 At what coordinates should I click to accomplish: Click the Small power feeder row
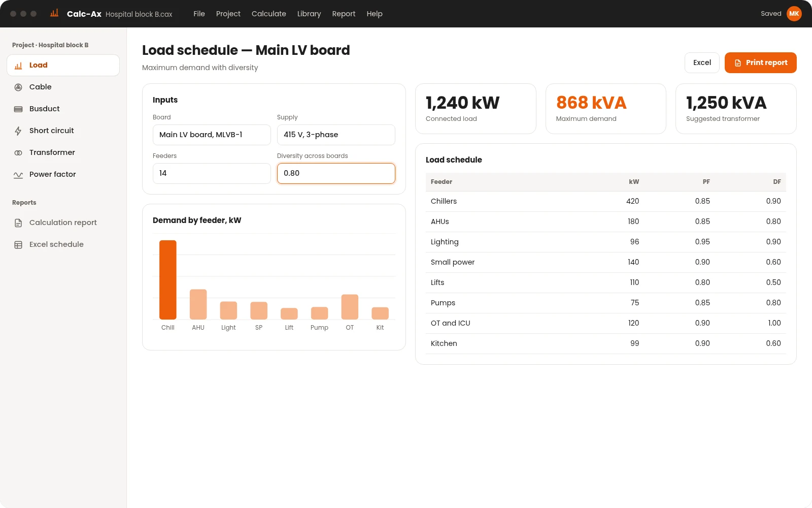point(605,262)
